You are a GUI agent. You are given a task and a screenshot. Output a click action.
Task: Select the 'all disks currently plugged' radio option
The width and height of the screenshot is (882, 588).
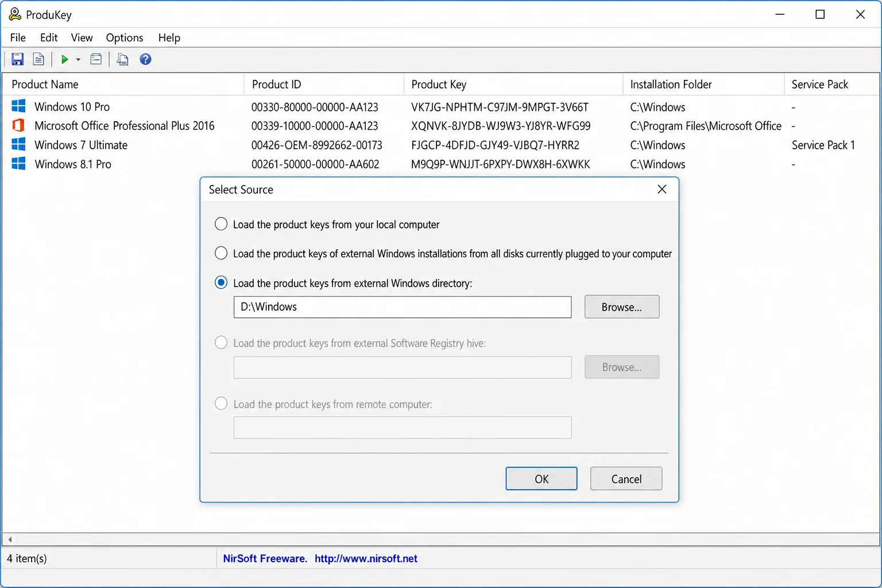pos(221,253)
